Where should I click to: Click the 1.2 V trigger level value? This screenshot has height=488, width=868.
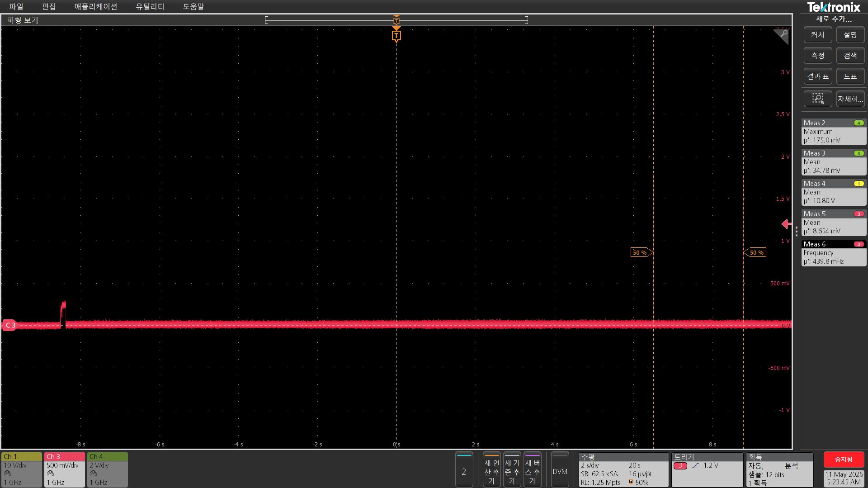711,465
